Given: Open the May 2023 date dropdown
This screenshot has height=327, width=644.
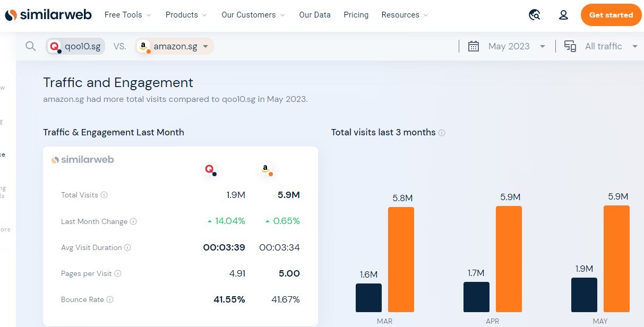Looking at the screenshot, I should pyautogui.click(x=543, y=47).
